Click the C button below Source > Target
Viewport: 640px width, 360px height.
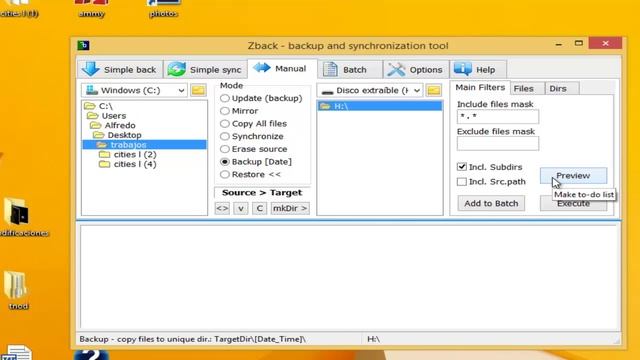pyautogui.click(x=259, y=208)
